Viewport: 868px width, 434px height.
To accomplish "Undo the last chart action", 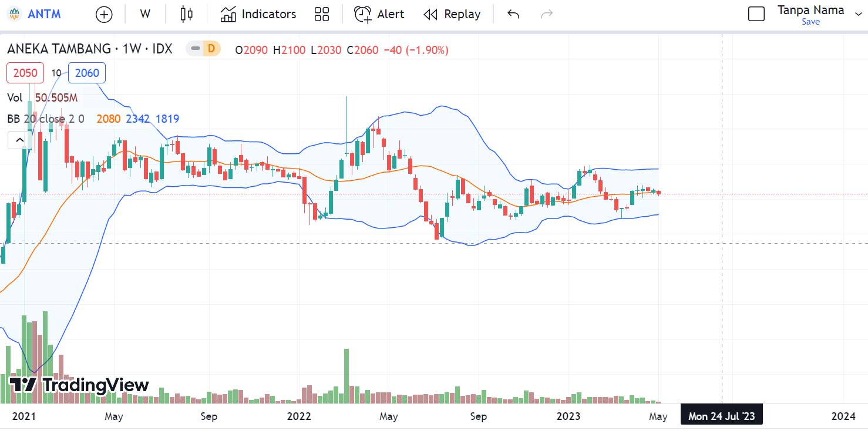I will point(513,14).
